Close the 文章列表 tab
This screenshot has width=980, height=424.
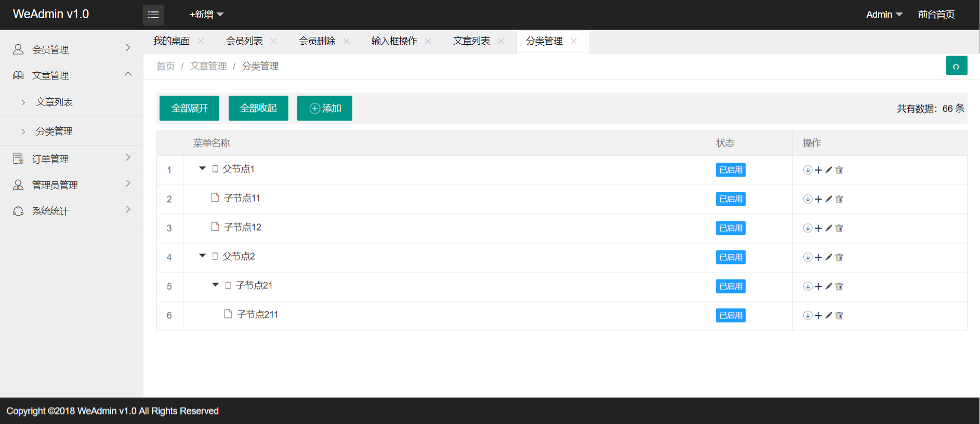(x=501, y=41)
